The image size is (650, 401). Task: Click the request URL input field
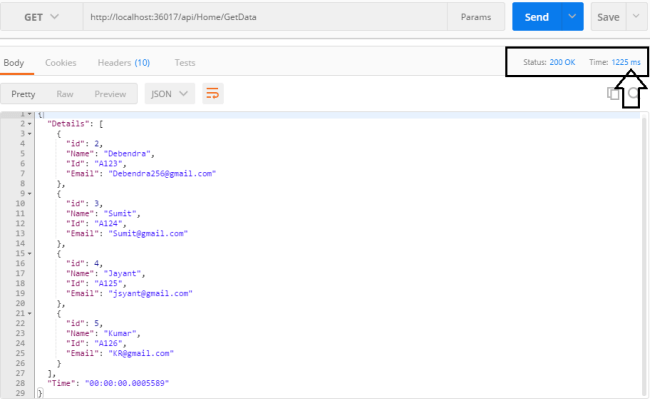(265, 17)
